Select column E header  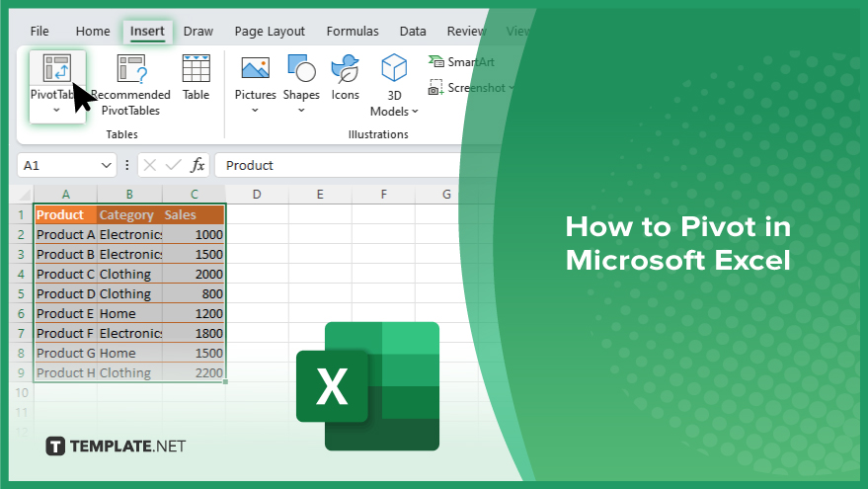320,195
